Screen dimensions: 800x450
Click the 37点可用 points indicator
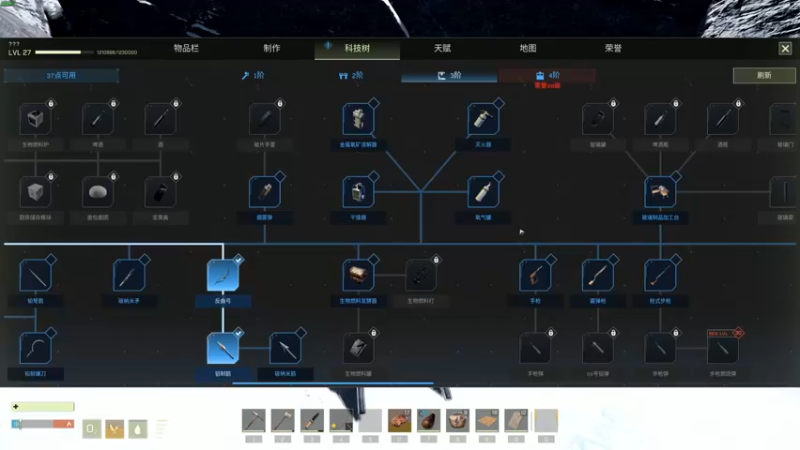click(x=61, y=76)
